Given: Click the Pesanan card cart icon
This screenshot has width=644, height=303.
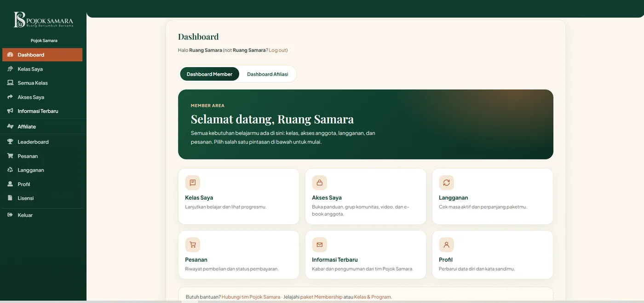Looking at the screenshot, I should point(193,245).
